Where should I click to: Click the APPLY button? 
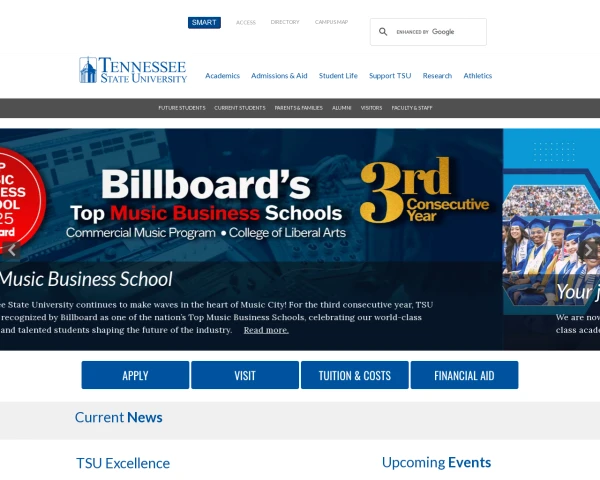[135, 375]
